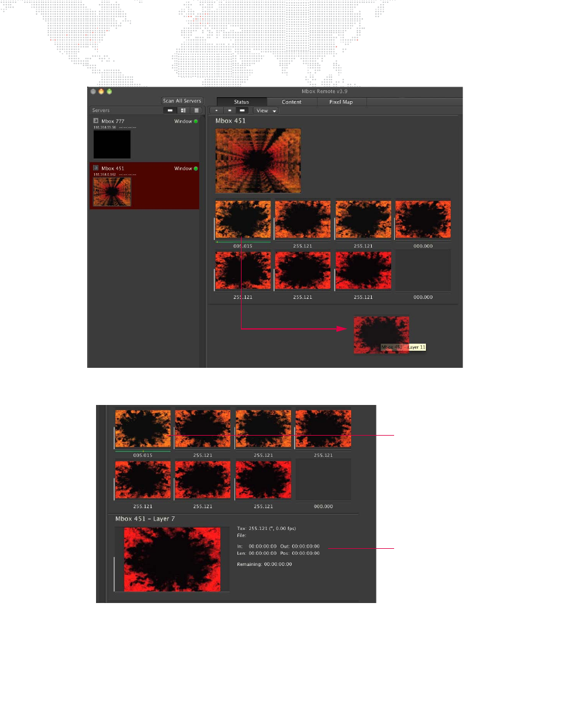
Task: Select the Mbox 451 server entry
Action: (x=144, y=185)
